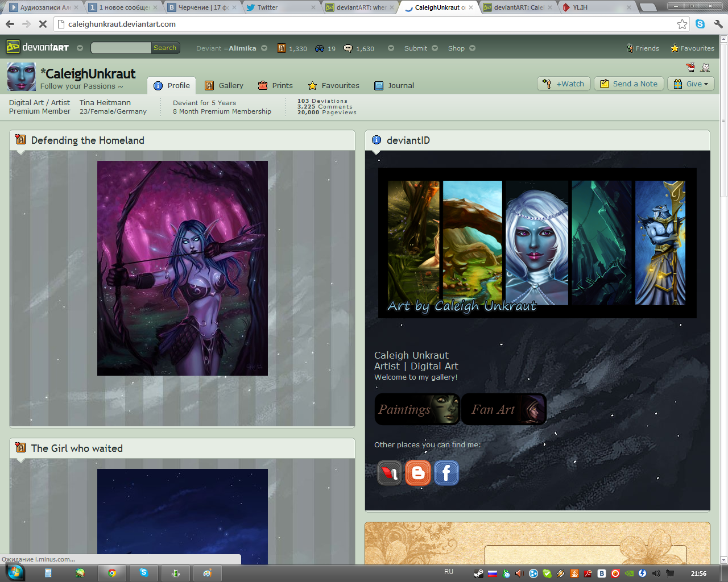Open the dropdown arrow beside deviantART logo
The width and height of the screenshot is (728, 582).
coord(80,48)
